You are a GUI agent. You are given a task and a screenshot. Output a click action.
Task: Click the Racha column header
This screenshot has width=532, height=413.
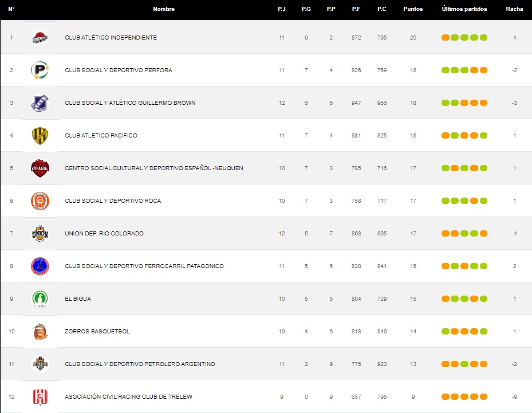[x=514, y=9]
